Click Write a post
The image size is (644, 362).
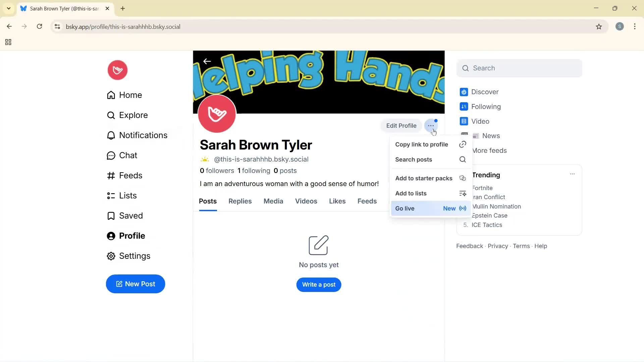click(318, 285)
